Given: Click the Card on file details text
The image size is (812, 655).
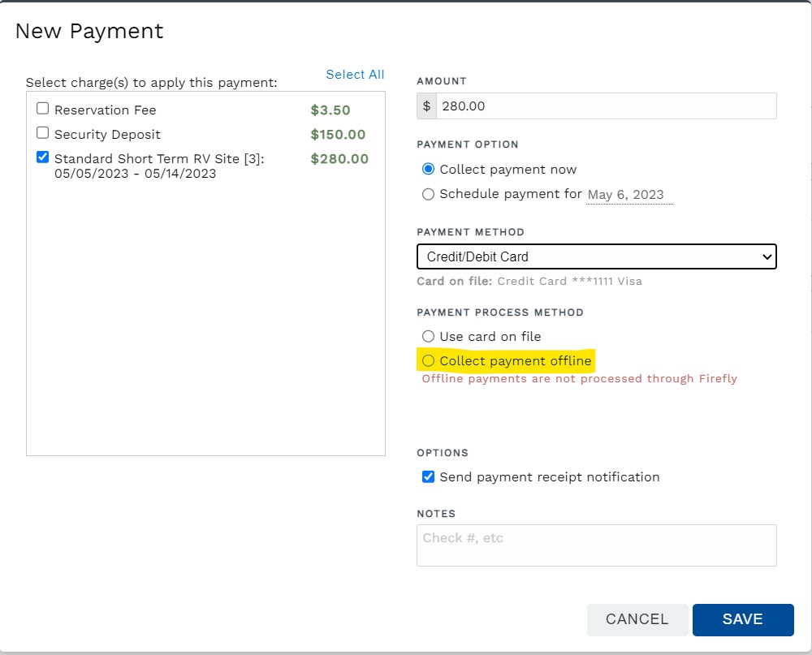Looking at the screenshot, I should [528, 281].
